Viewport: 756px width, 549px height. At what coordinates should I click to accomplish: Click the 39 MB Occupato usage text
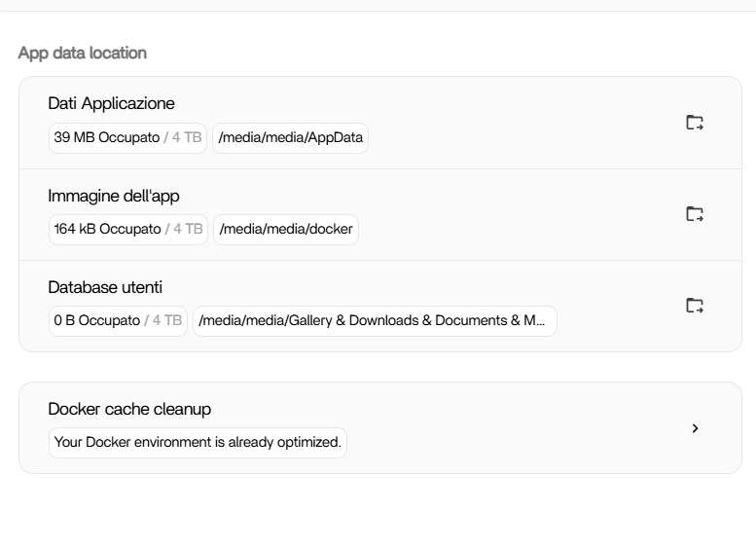106,138
